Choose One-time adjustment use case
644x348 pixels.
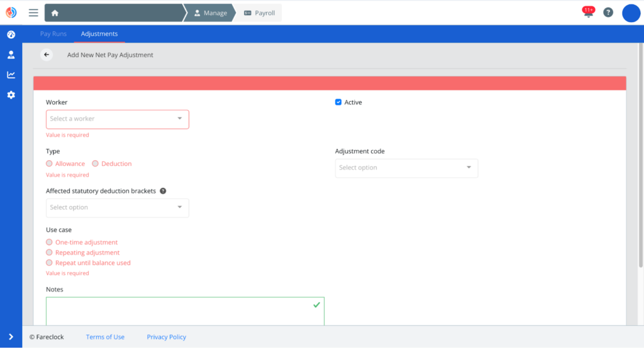49,242
